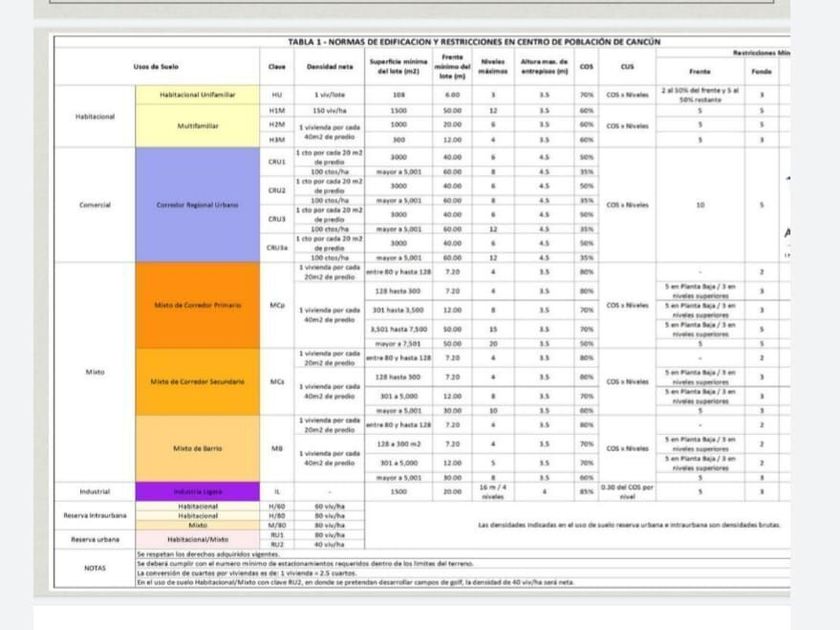840x630 pixels.
Task: Click the '2 al 50% del frente' restriction cell
Action: pyautogui.click(x=700, y=95)
